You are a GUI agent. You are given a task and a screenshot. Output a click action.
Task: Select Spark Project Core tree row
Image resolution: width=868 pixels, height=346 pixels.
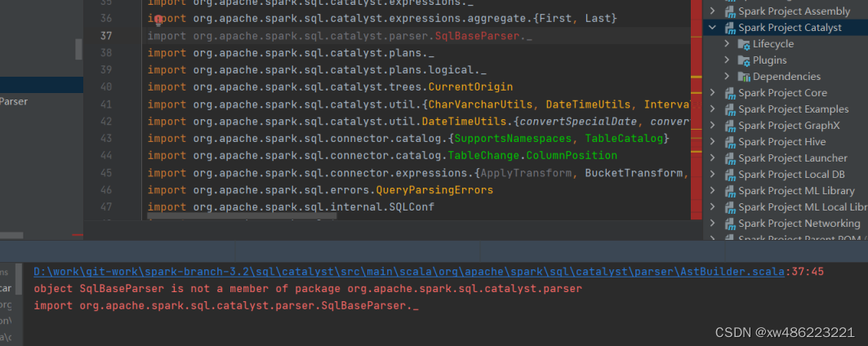click(786, 93)
